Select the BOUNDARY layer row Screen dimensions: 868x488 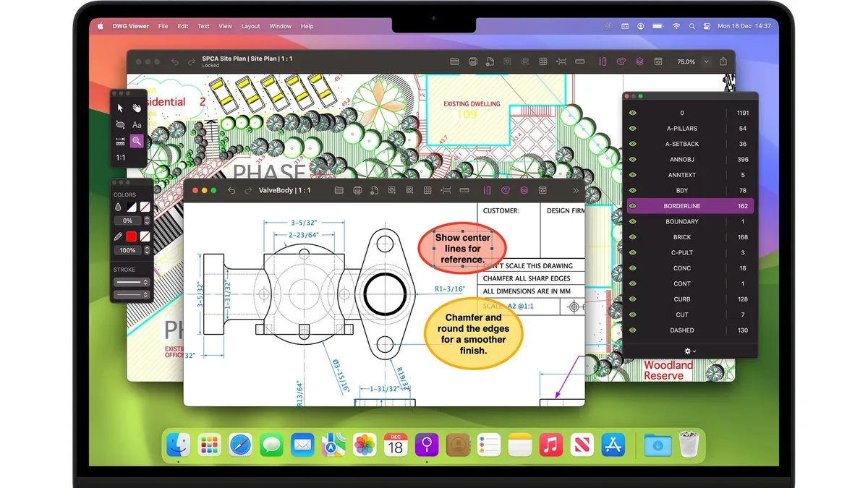click(690, 222)
